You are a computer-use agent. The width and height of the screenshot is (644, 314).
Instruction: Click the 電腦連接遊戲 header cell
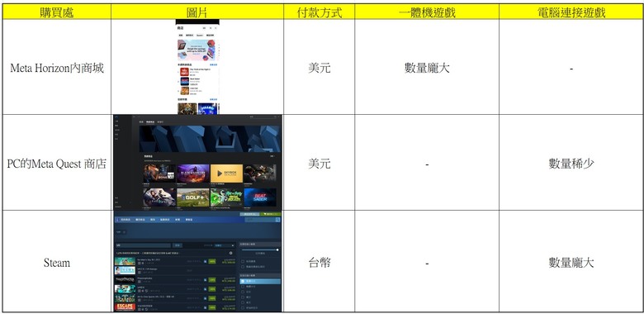point(571,12)
